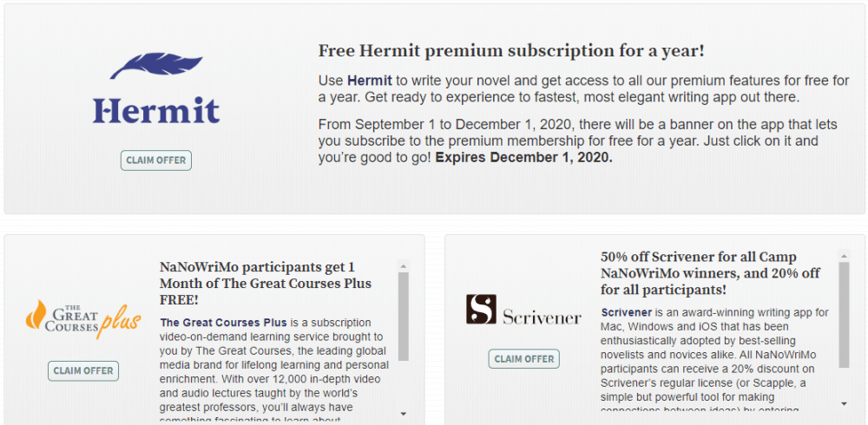Claim the Hermit premium subscription offer
The height and width of the screenshot is (425, 868).
[156, 160]
